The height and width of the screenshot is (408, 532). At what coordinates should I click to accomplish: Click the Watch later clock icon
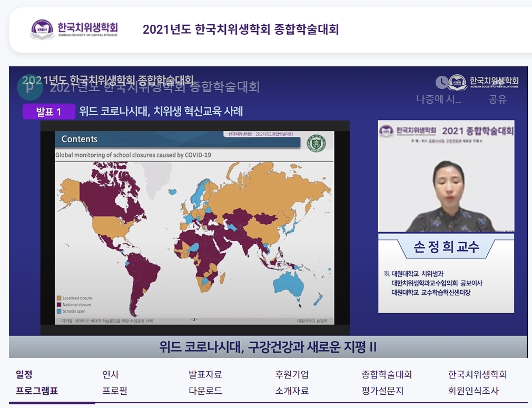point(441,82)
